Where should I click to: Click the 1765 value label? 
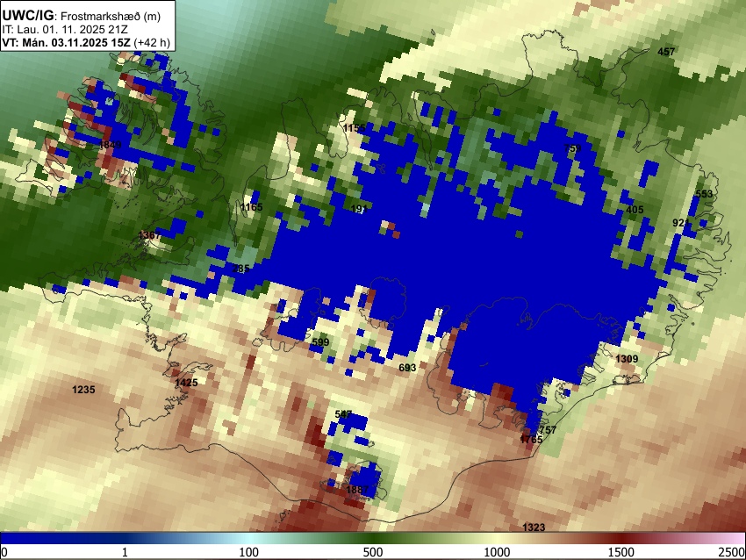coord(531,440)
